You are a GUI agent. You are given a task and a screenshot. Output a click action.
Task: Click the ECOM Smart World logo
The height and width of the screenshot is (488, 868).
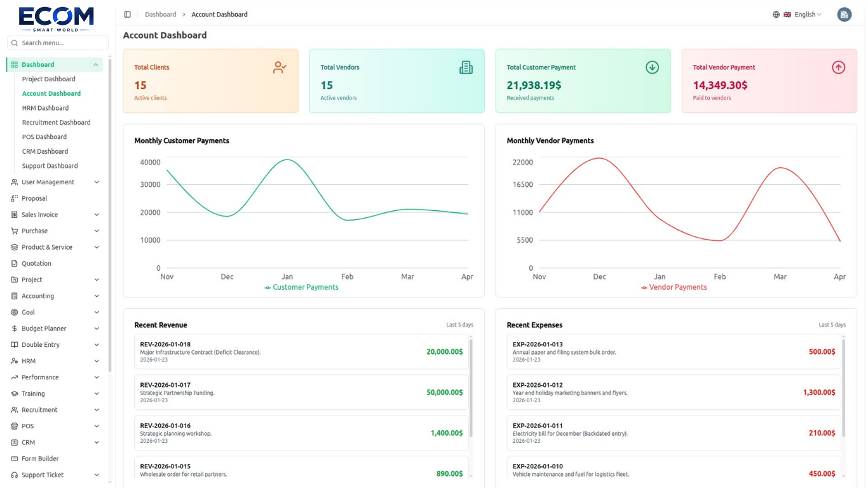coord(56,19)
